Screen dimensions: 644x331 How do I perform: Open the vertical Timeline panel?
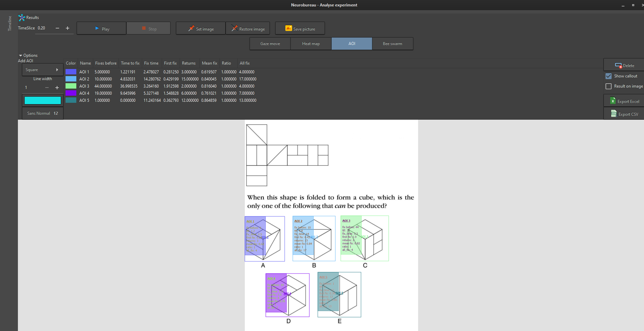(x=9, y=23)
